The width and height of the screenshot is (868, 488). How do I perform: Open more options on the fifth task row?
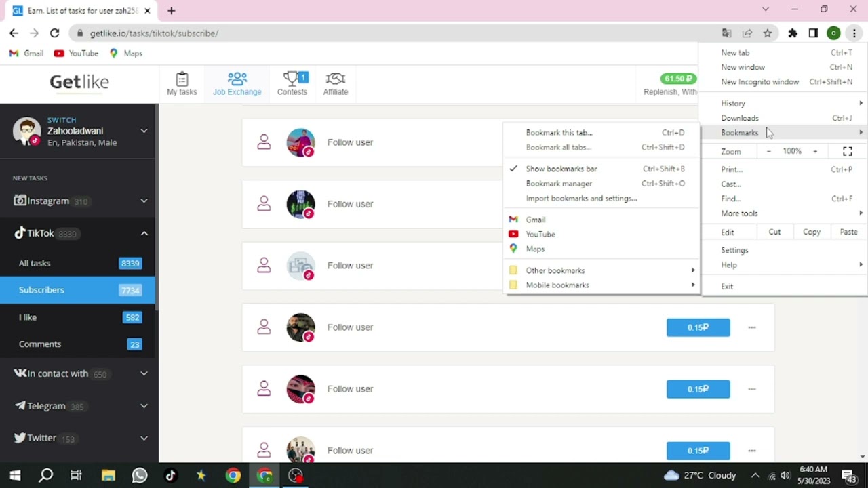751,389
